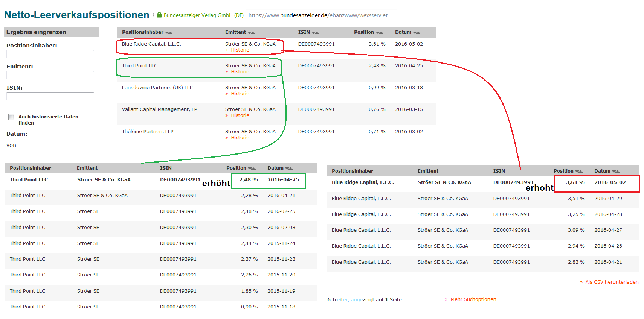Click the date '2016-03-18' in top table
Viewport: 644px width, 319px height.
coord(409,88)
